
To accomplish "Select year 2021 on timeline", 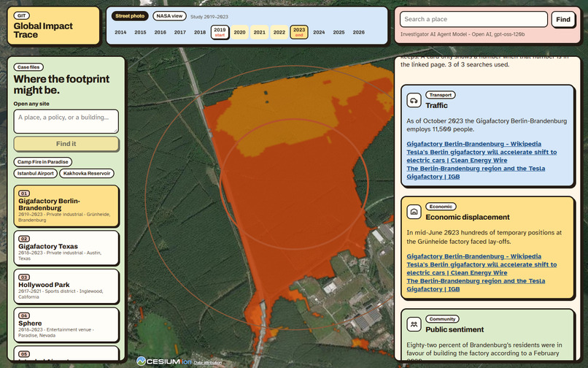I will pyautogui.click(x=259, y=32).
